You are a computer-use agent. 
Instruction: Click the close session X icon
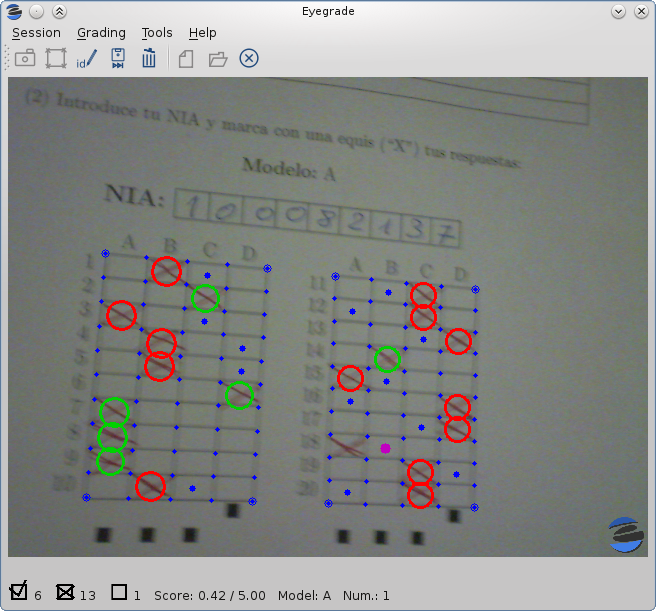249,59
